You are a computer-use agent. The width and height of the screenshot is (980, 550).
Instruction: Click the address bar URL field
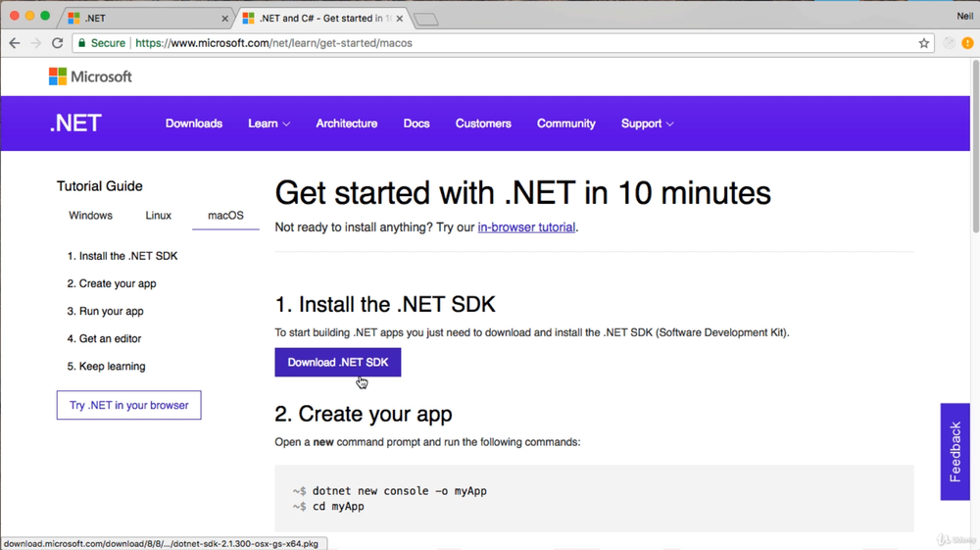490,43
